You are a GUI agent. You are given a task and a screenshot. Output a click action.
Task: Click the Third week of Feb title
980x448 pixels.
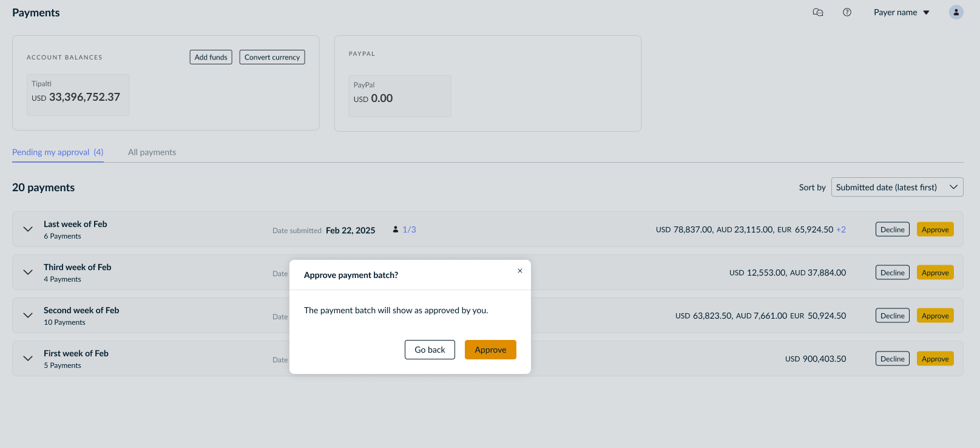point(78,267)
